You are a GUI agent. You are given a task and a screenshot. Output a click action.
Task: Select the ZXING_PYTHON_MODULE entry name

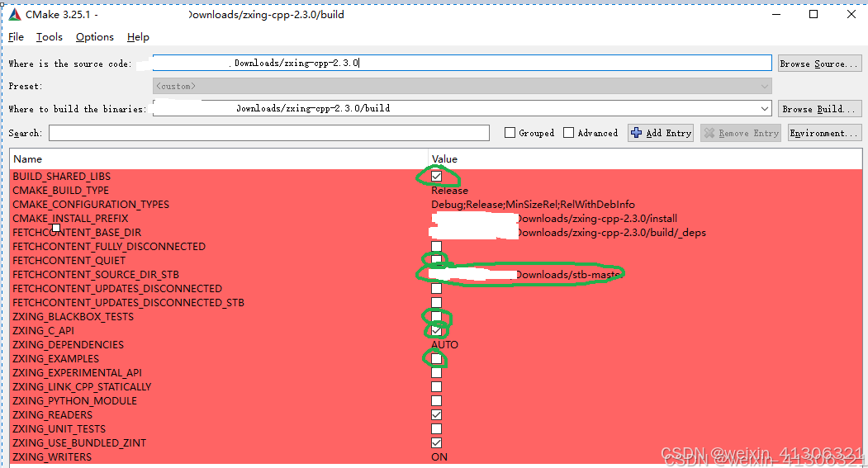(x=74, y=400)
